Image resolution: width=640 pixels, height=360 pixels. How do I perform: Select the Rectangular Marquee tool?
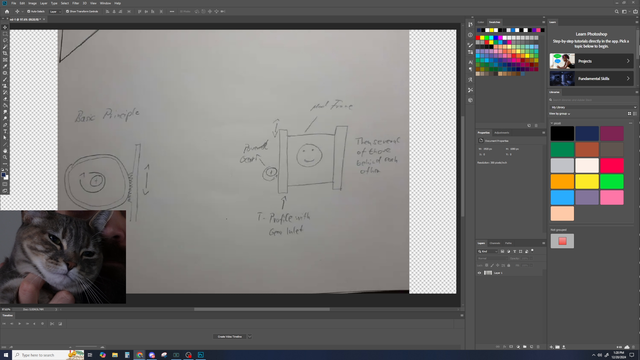point(5,33)
